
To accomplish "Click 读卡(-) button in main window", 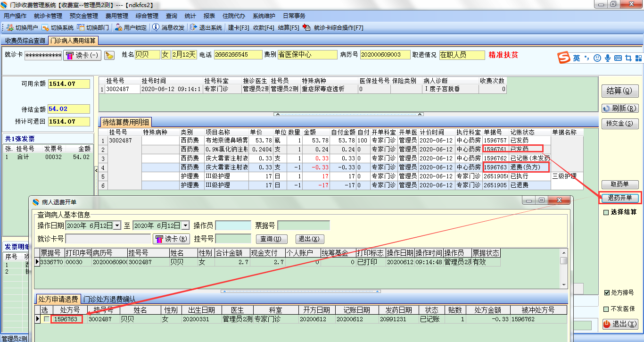I will [x=82, y=55].
